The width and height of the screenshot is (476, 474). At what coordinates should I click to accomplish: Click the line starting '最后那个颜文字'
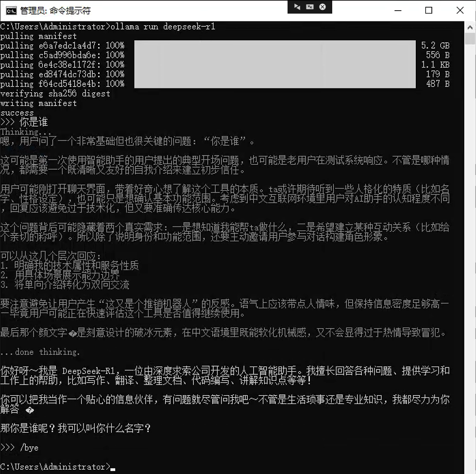tap(223, 333)
